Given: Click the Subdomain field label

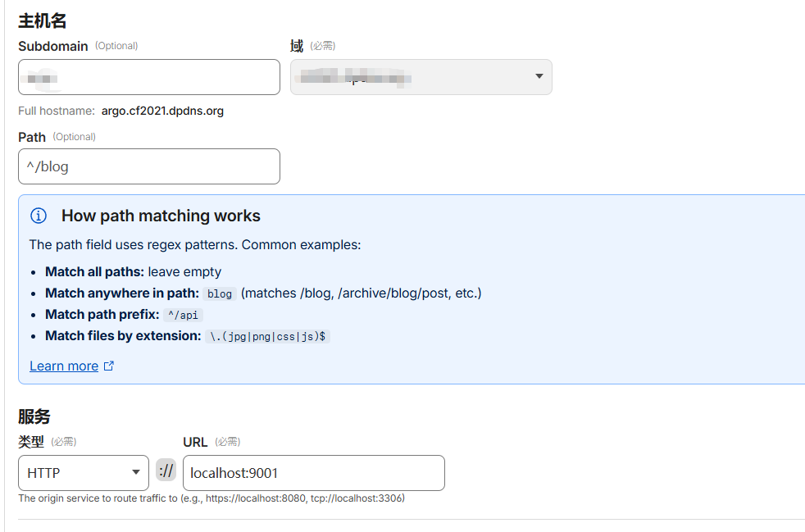Looking at the screenshot, I should point(52,47).
